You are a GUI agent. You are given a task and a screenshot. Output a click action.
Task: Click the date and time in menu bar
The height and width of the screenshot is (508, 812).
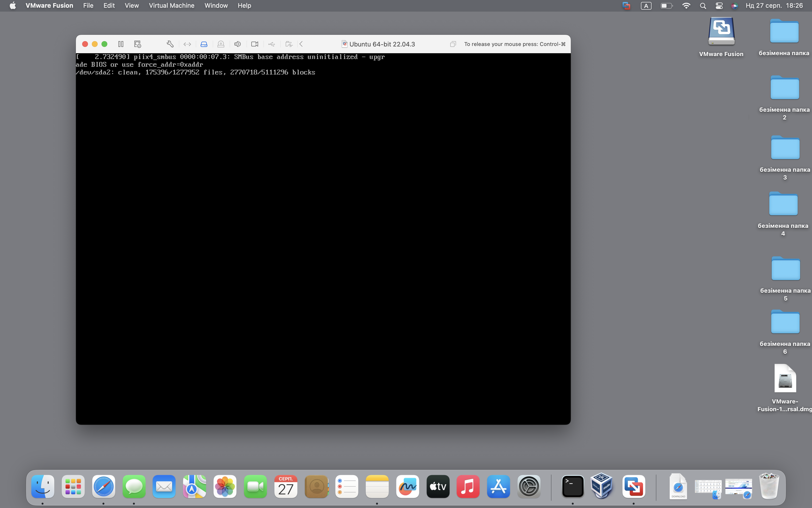tap(774, 5)
